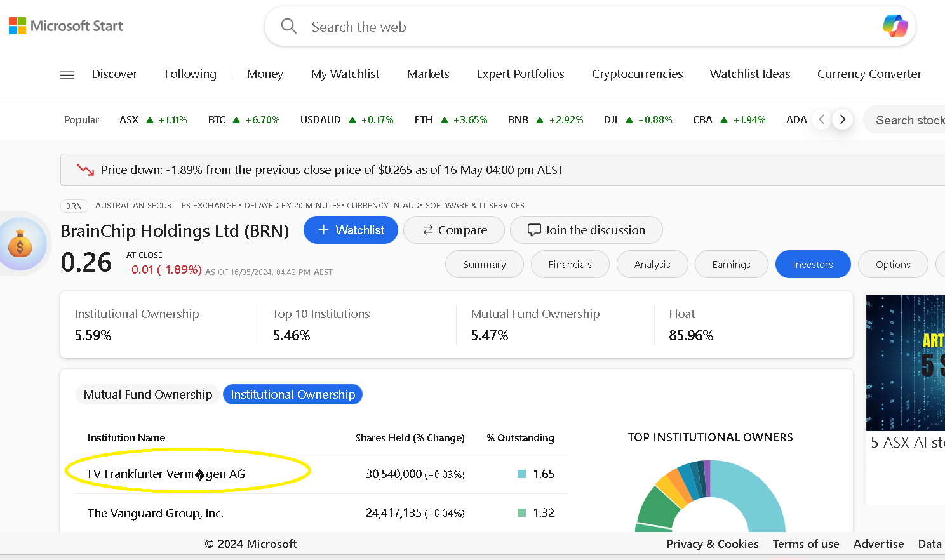
Task: Click the % Outstanding column header
Action: pyautogui.click(x=520, y=437)
